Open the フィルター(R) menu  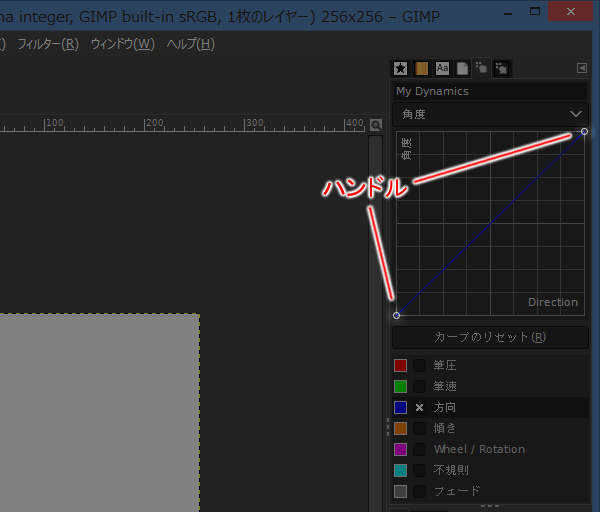47,44
